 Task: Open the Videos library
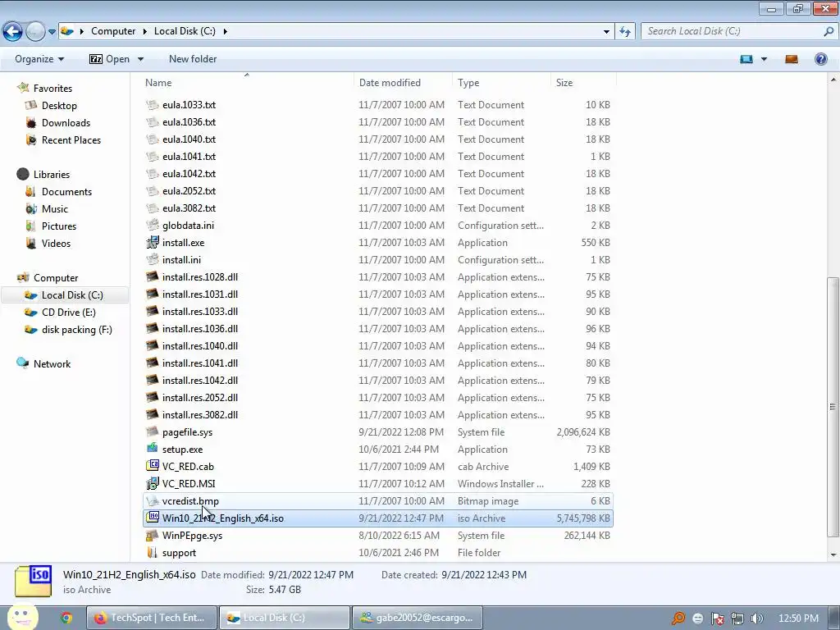pyautogui.click(x=56, y=243)
